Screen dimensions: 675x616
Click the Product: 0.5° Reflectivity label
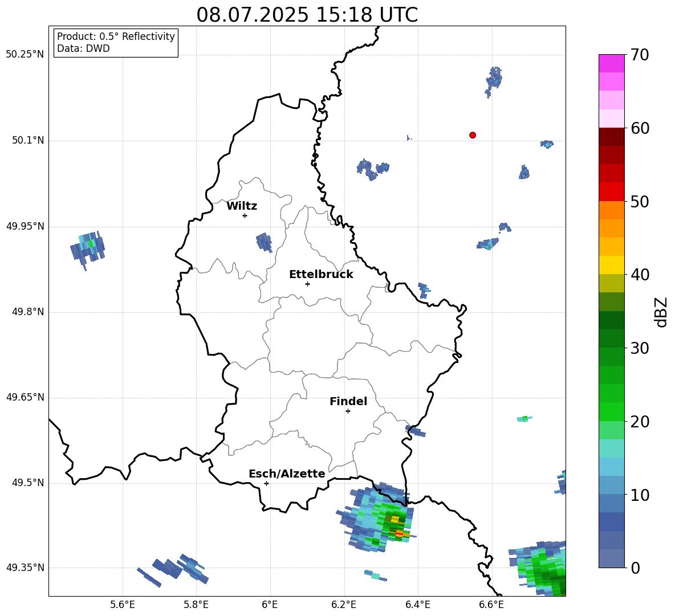point(116,36)
